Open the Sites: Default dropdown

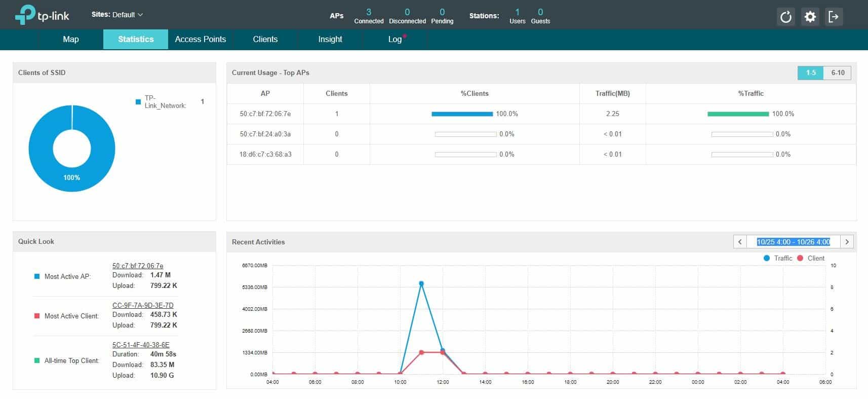(x=117, y=15)
